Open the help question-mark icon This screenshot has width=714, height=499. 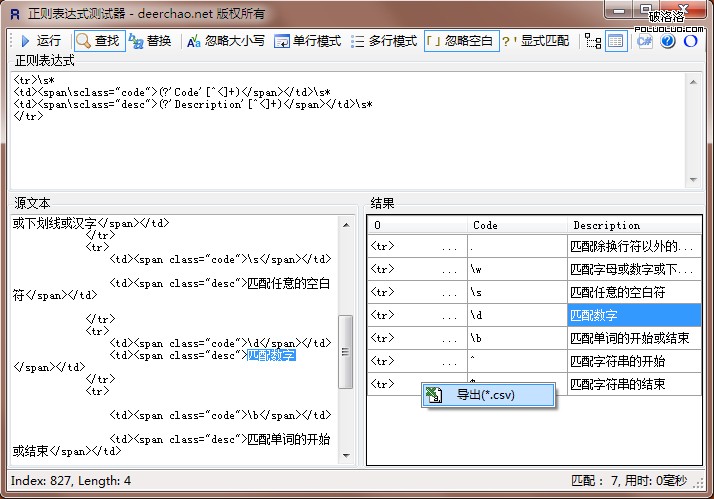[x=668, y=41]
